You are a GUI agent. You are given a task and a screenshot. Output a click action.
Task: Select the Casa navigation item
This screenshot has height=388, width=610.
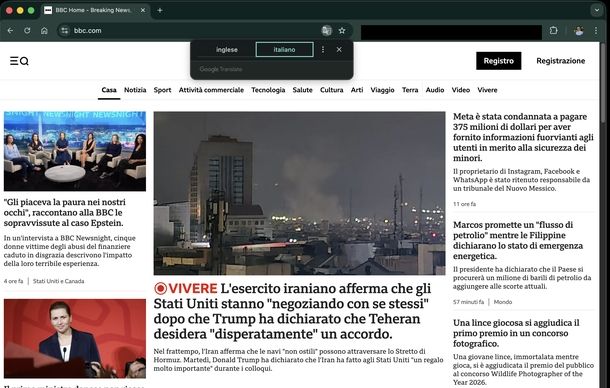109,90
